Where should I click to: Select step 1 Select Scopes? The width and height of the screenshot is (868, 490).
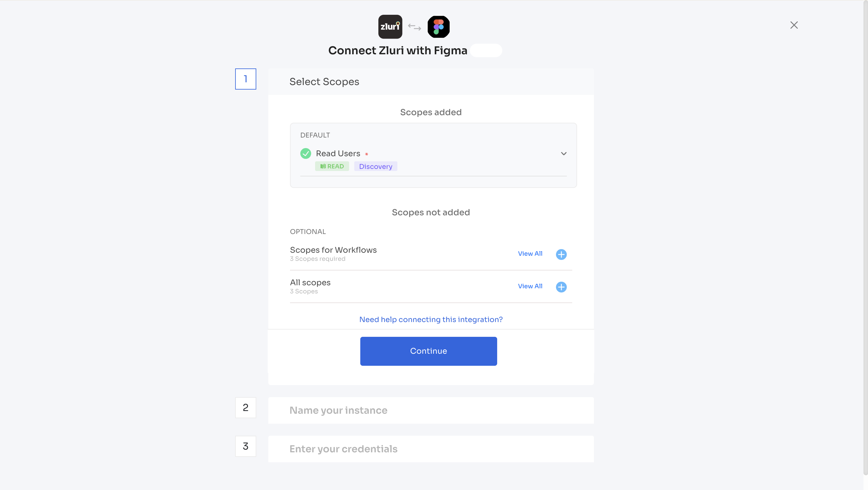245,79
